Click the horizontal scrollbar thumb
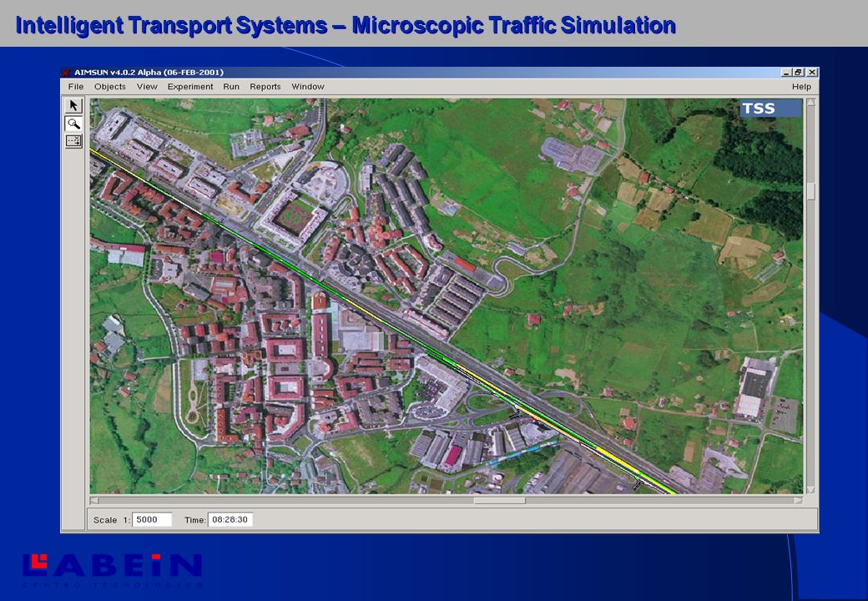The image size is (868, 601). (x=499, y=500)
